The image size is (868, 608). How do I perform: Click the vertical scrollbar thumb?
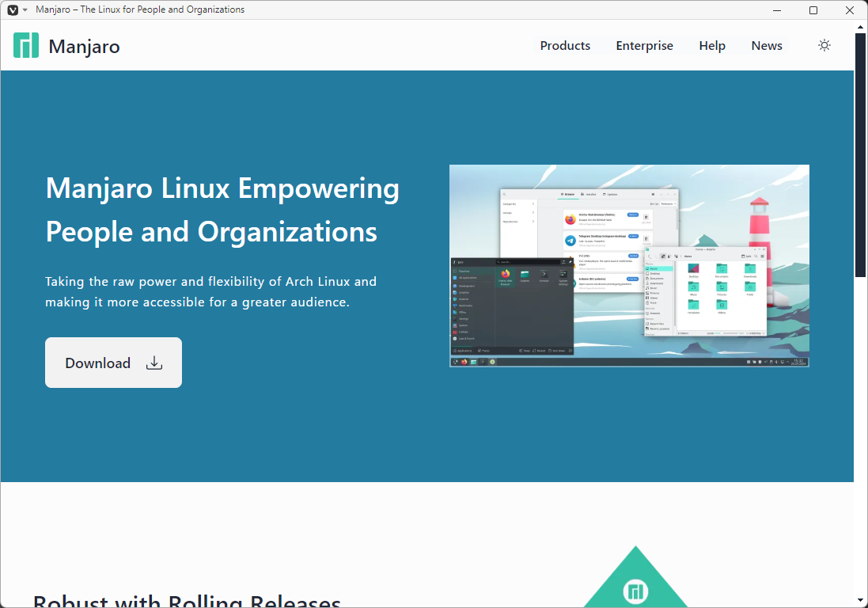pos(860,155)
